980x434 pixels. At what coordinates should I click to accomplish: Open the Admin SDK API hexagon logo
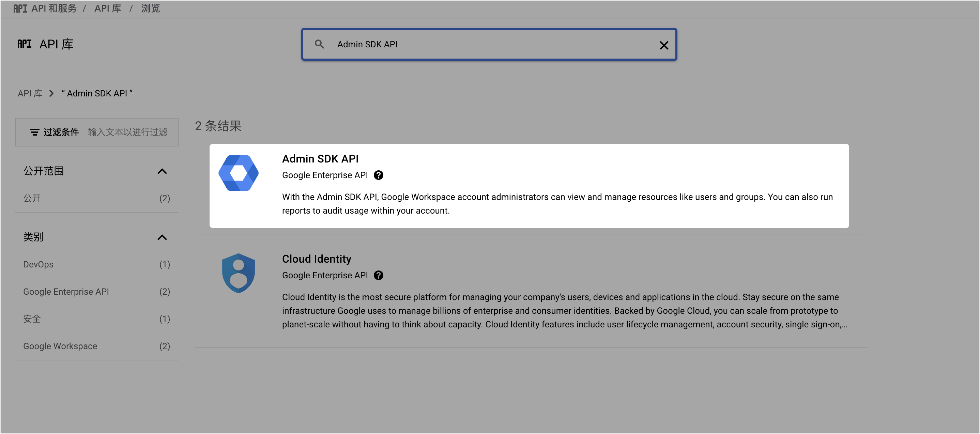pyautogui.click(x=239, y=173)
